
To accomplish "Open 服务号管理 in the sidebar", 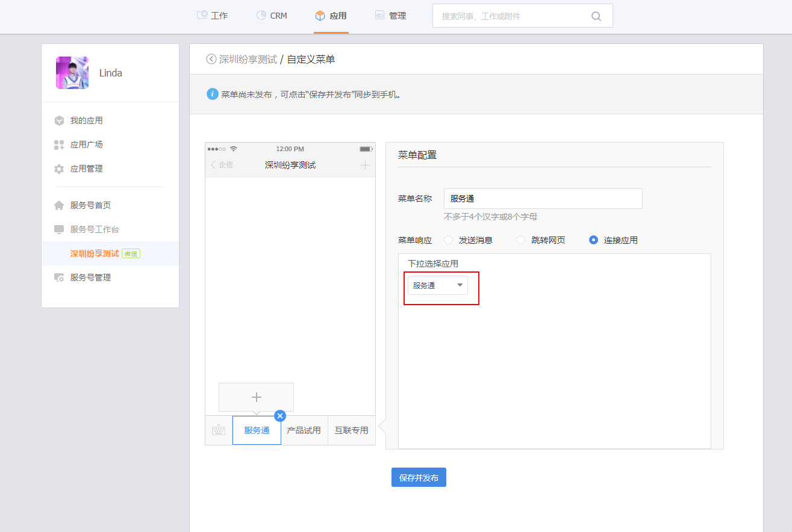I will click(90, 277).
